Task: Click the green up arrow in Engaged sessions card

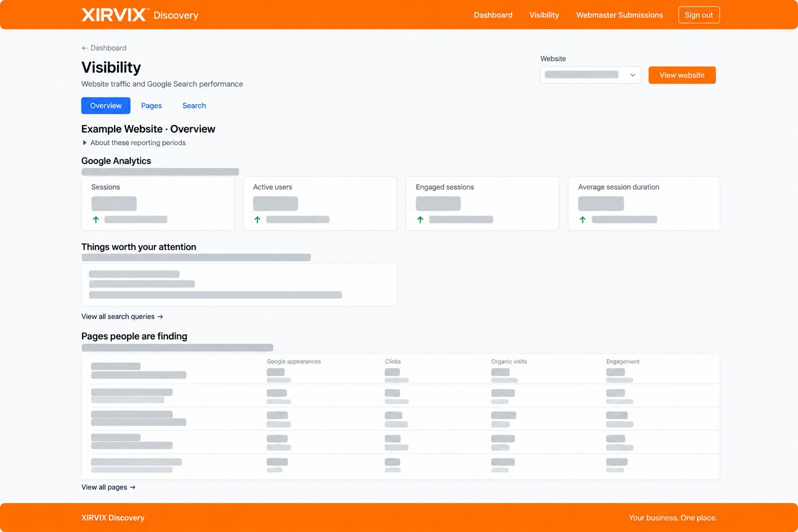Action: click(420, 220)
